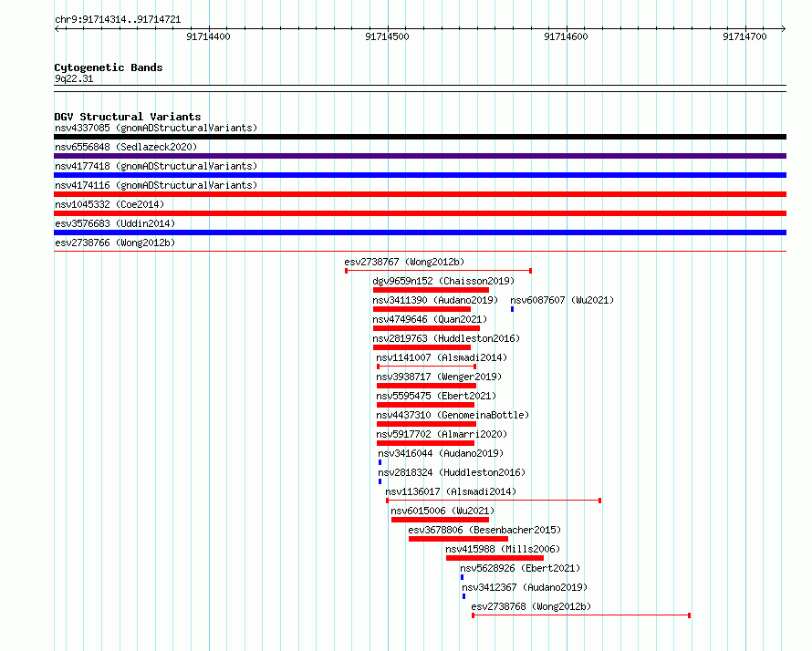
Task: Click the nsv3416044 (Audano2019) label
Action: (x=441, y=453)
